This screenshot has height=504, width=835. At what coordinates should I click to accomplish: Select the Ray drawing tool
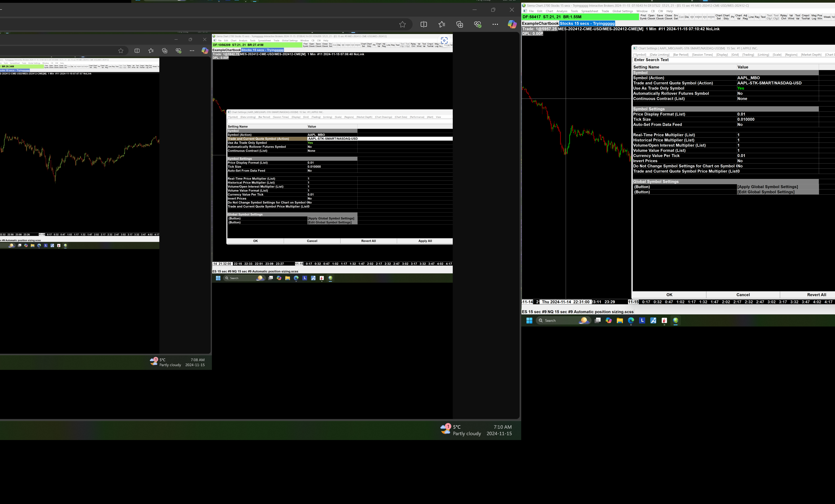tap(757, 17)
